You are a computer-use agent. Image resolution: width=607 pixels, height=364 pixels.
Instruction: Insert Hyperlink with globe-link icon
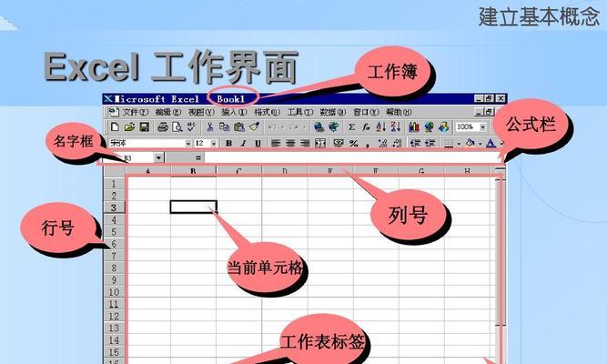pos(319,126)
